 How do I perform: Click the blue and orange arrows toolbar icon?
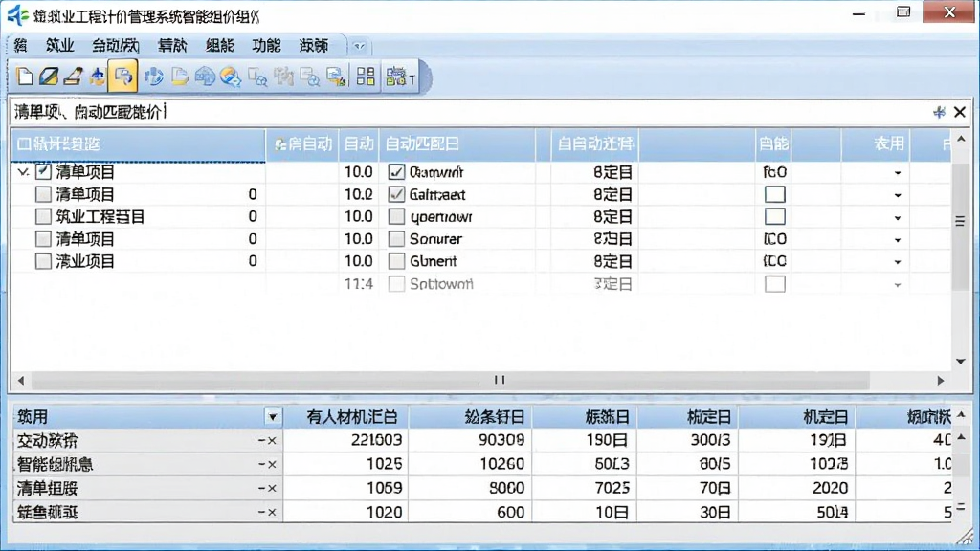98,77
